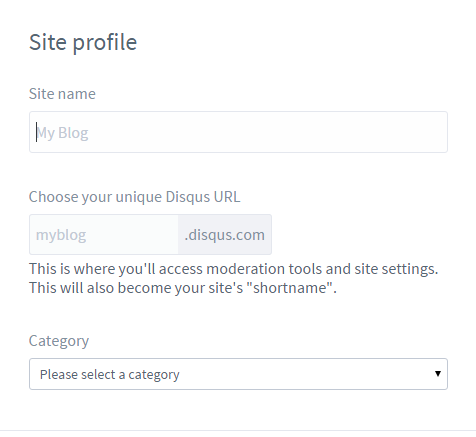Click the empty area between myblog and .disqus.com

pos(132,235)
